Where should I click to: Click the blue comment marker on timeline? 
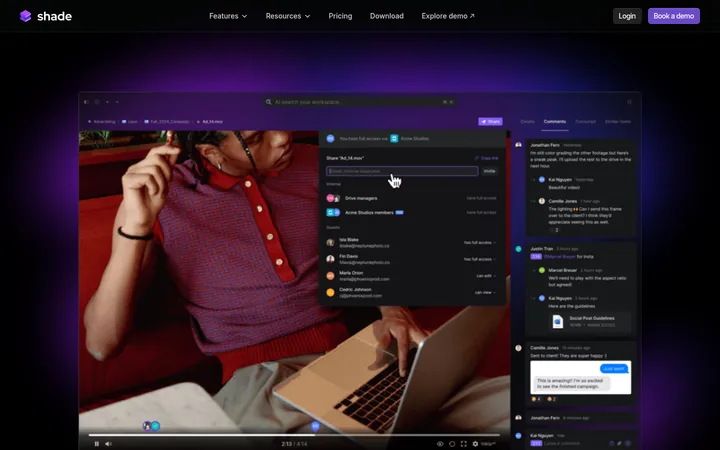click(315, 426)
